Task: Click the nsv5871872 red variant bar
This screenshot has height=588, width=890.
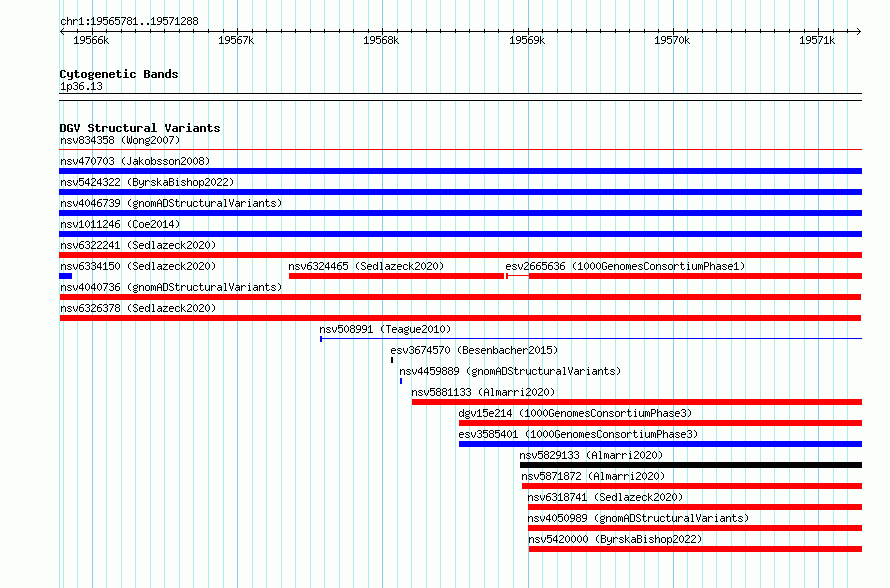Action: [692, 486]
